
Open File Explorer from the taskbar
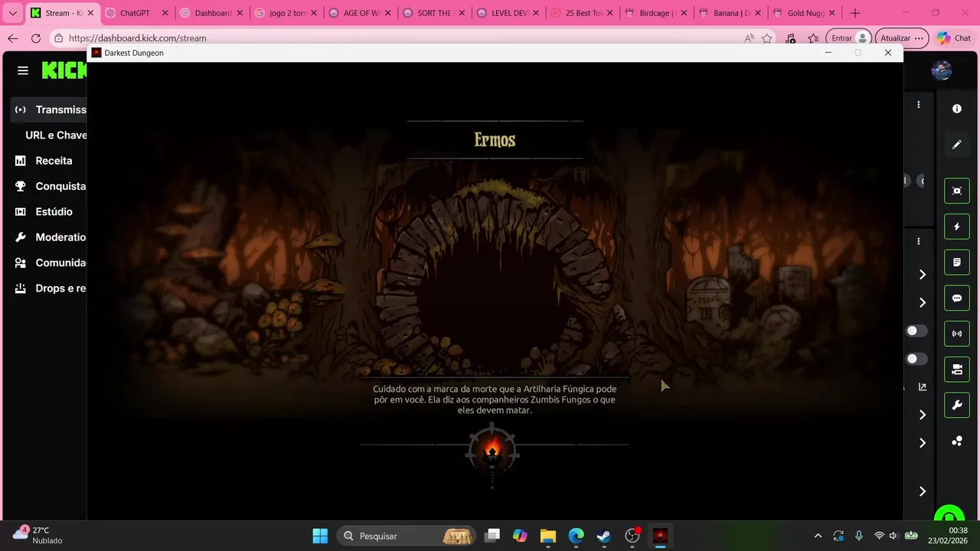[x=547, y=536]
